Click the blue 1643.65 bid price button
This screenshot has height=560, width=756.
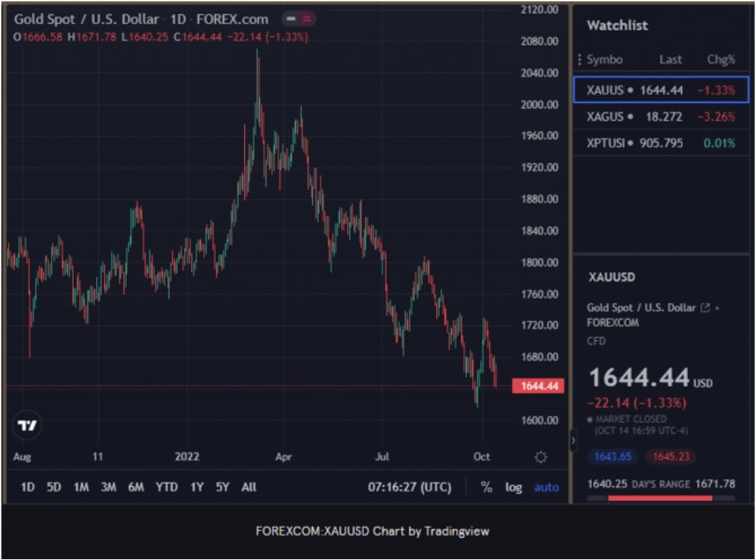pos(612,457)
